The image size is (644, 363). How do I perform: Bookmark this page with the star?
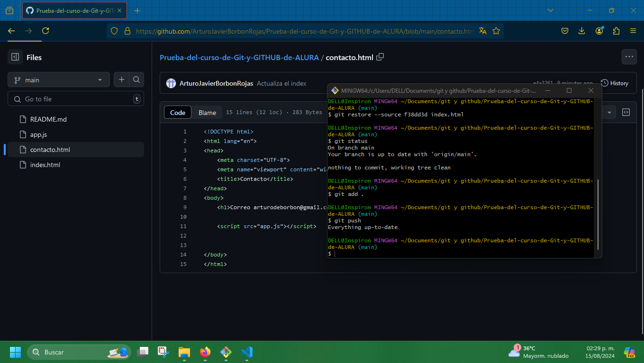coord(496,31)
